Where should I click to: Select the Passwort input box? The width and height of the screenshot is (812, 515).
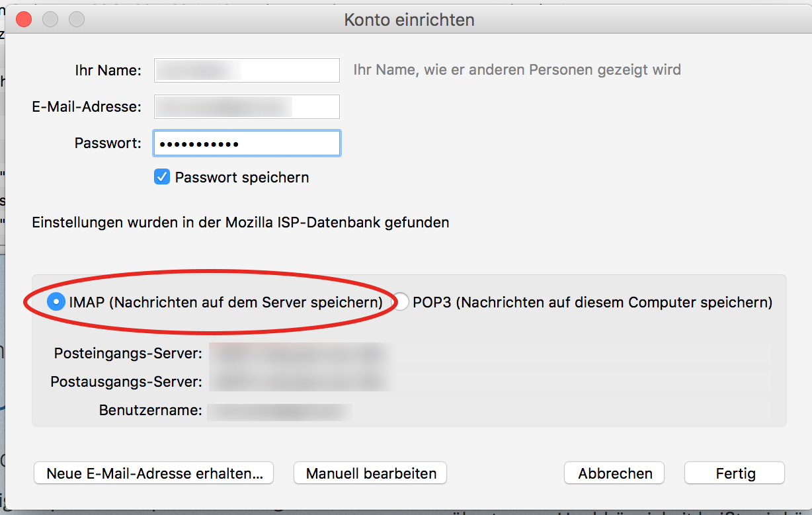[246, 143]
